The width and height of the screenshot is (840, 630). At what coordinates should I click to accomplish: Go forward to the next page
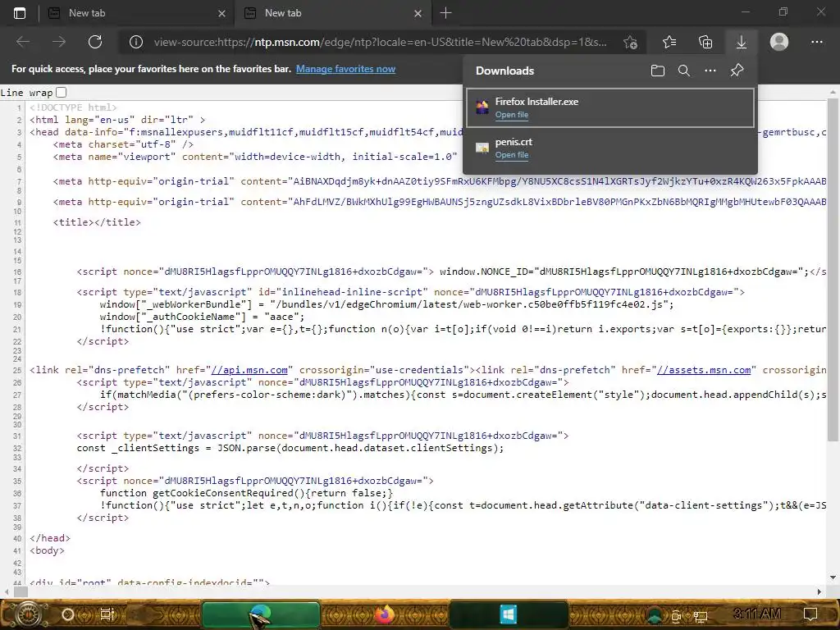59,42
